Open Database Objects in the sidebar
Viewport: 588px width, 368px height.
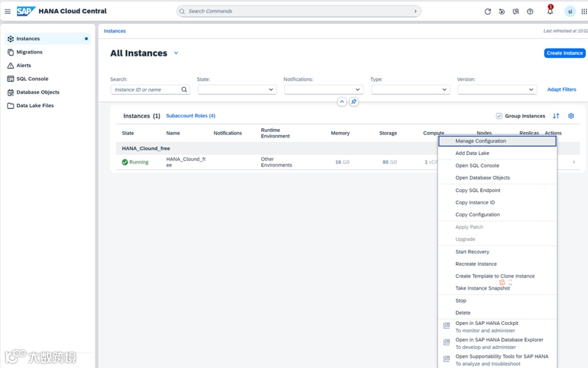pyautogui.click(x=48, y=92)
